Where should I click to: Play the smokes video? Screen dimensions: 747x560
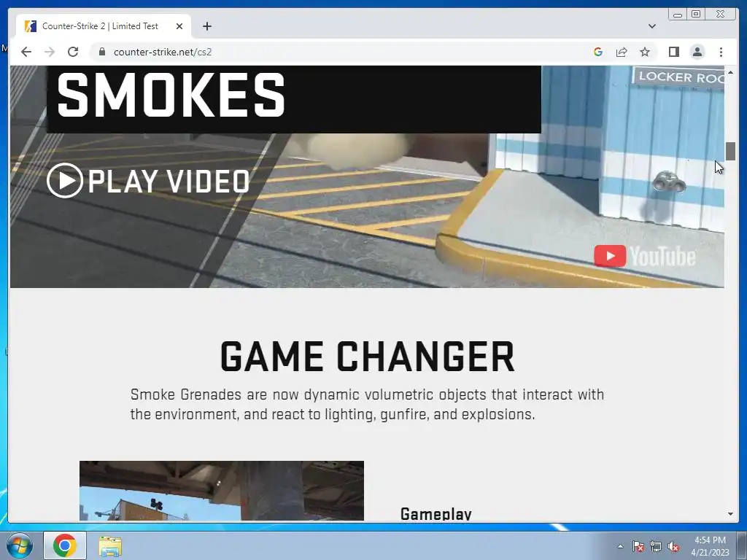(x=65, y=181)
